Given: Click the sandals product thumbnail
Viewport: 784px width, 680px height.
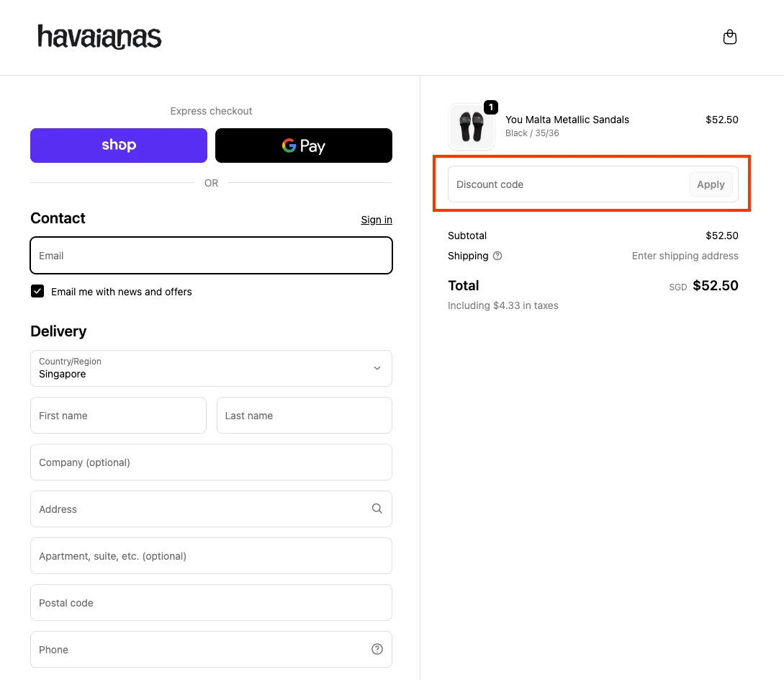Looking at the screenshot, I should point(472,127).
